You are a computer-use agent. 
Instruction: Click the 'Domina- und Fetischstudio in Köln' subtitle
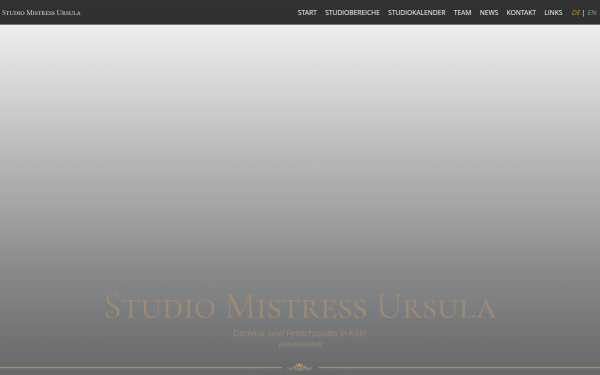point(300,333)
